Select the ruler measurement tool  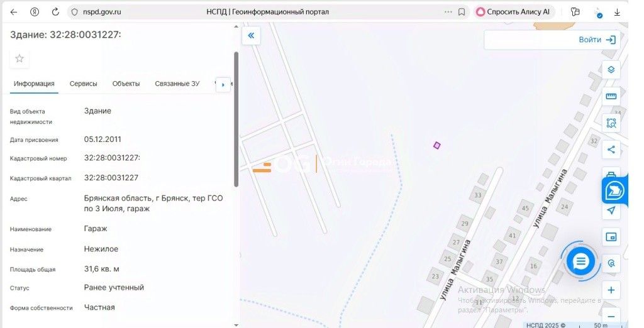pyautogui.click(x=611, y=97)
